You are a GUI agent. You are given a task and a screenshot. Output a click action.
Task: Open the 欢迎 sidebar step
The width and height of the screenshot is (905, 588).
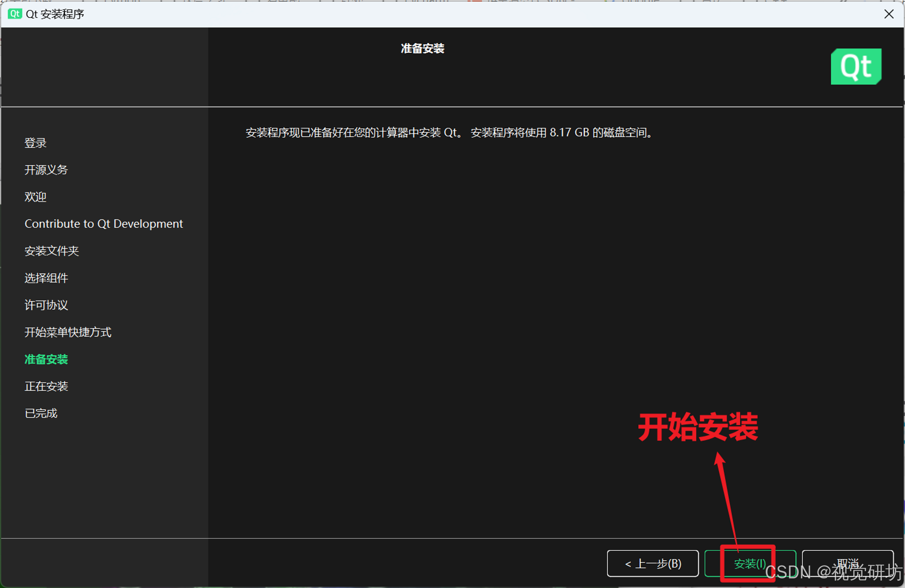point(35,197)
